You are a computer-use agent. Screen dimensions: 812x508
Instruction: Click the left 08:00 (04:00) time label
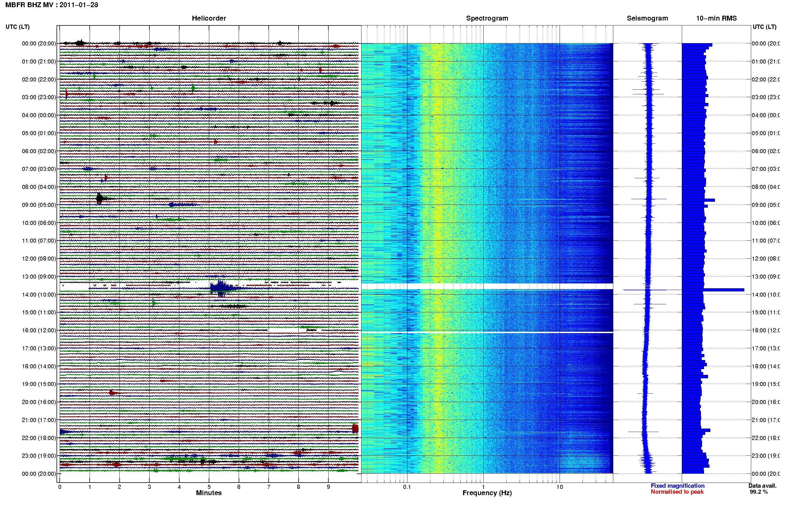(39, 187)
